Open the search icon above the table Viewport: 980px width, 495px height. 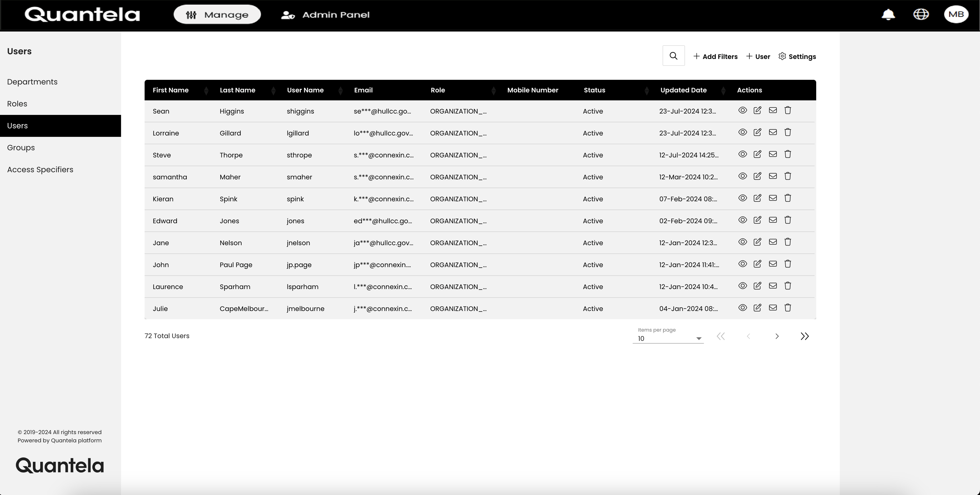(x=673, y=56)
